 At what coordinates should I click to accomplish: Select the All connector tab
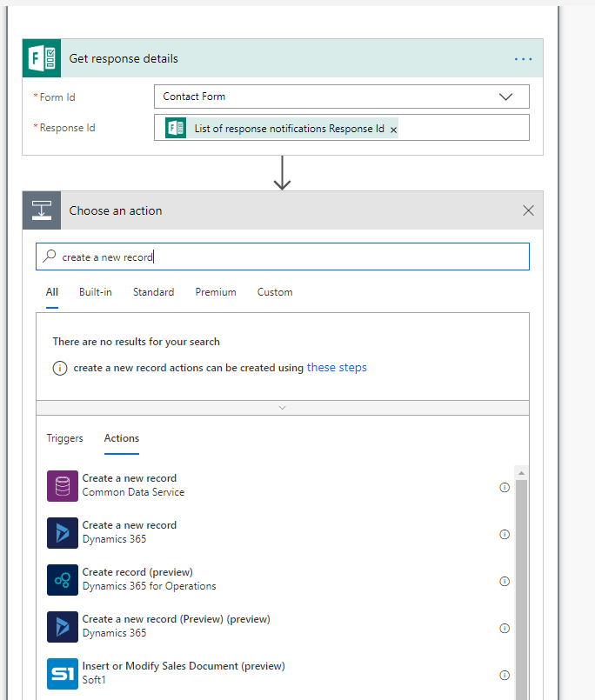tap(52, 292)
